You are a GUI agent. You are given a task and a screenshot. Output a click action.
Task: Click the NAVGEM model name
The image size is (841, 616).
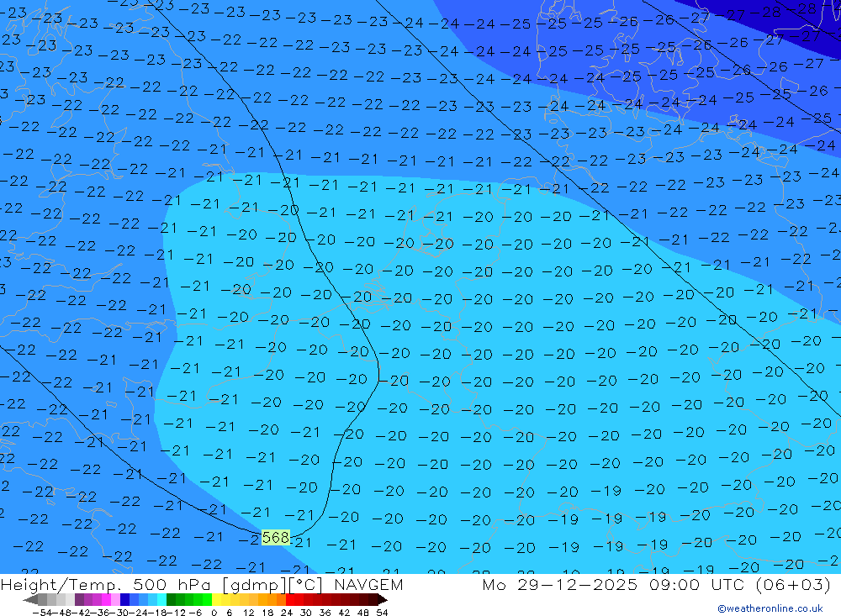click(368, 584)
